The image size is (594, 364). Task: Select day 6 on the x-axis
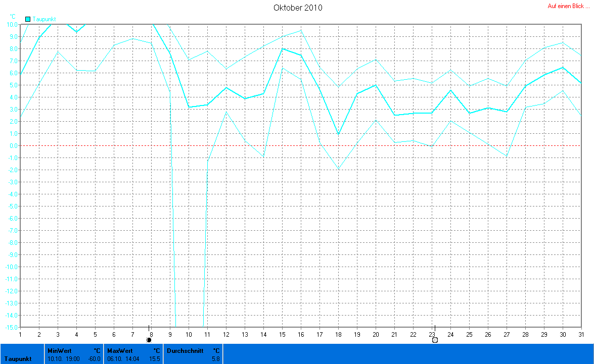click(x=114, y=335)
